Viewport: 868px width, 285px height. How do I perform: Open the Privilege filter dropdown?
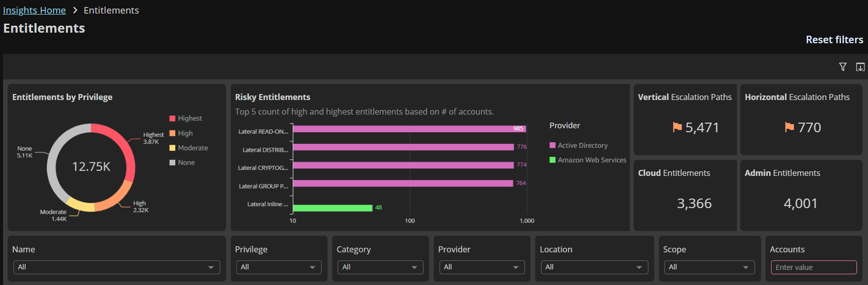coord(279,267)
